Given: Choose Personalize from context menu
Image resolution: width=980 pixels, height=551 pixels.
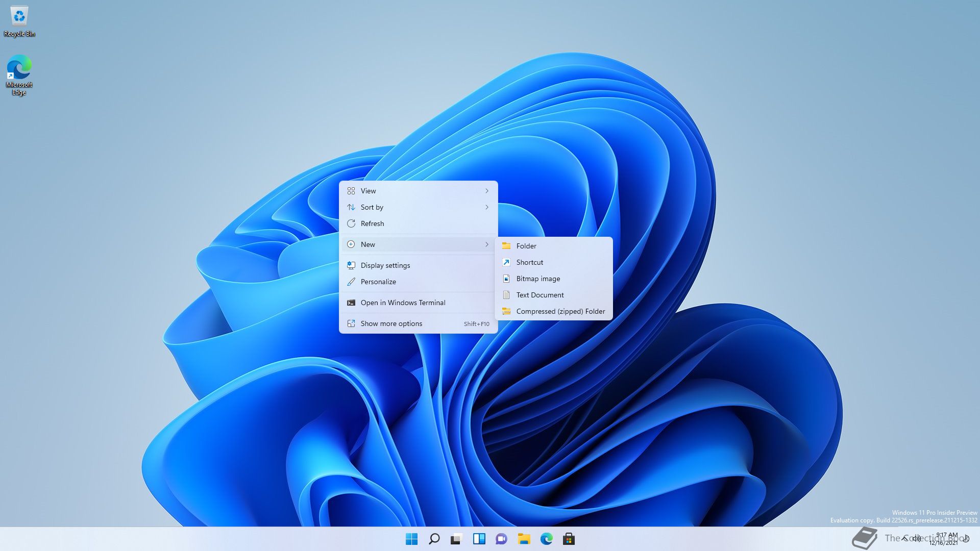Looking at the screenshot, I should (x=419, y=282).
